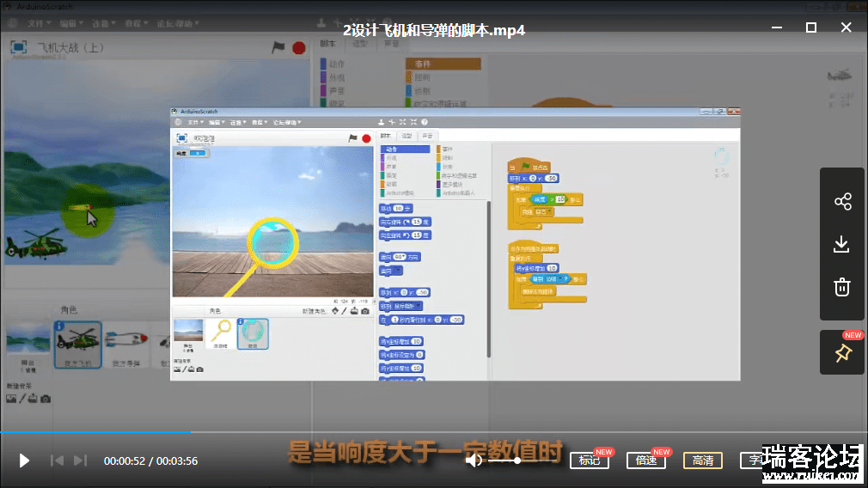
Task: Download the video using the download icon
Action: pos(842,245)
